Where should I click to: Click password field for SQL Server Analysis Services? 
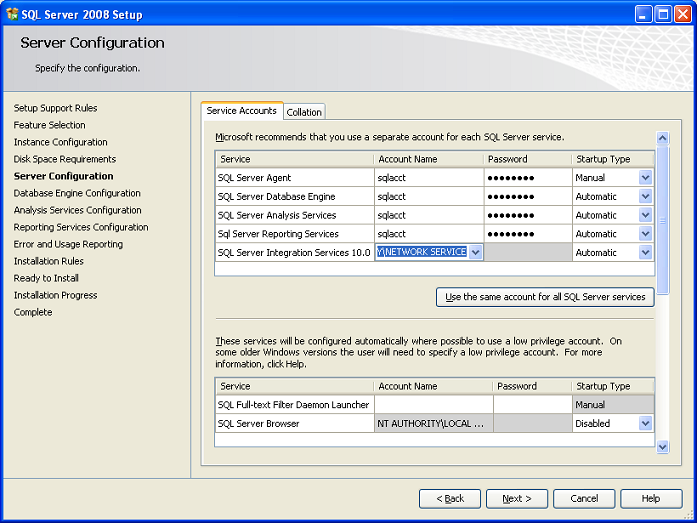pyautogui.click(x=528, y=215)
